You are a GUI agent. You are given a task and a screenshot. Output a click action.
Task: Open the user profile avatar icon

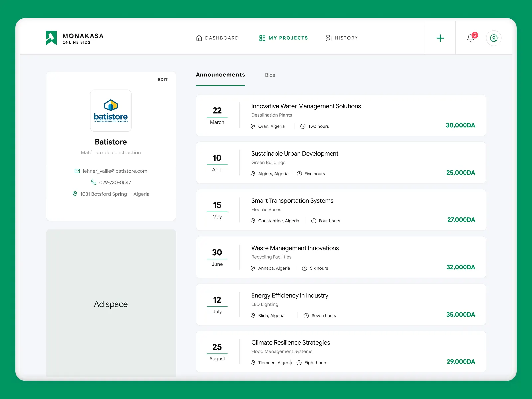pos(494,38)
